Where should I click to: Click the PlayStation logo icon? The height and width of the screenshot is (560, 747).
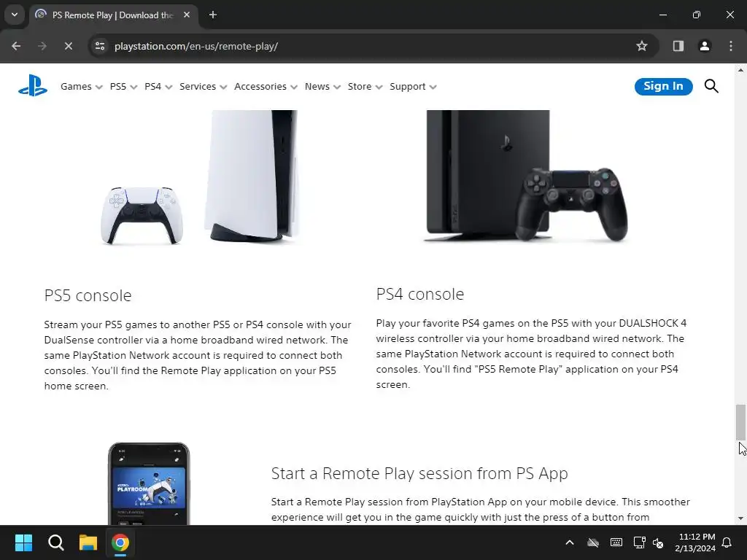[x=33, y=86]
